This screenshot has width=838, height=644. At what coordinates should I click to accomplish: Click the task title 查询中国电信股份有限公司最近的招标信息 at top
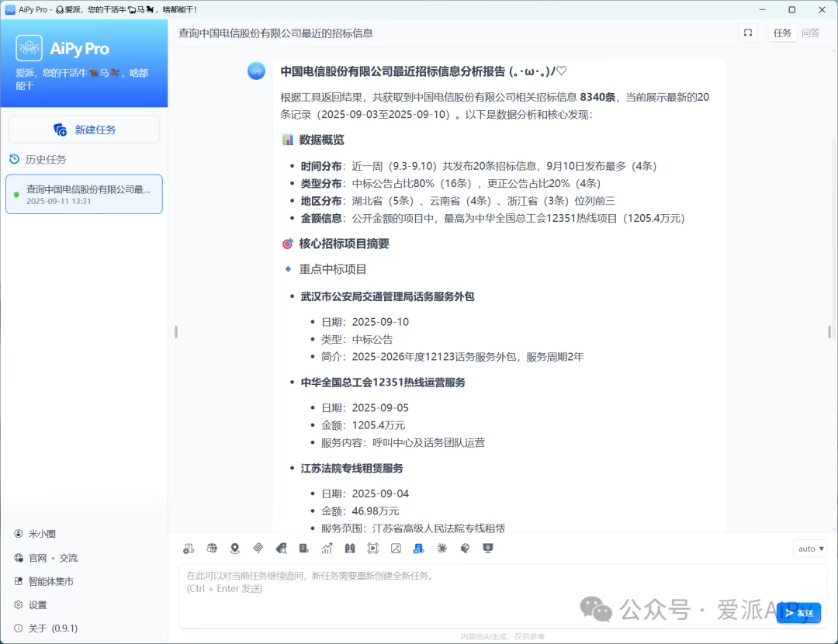(275, 33)
